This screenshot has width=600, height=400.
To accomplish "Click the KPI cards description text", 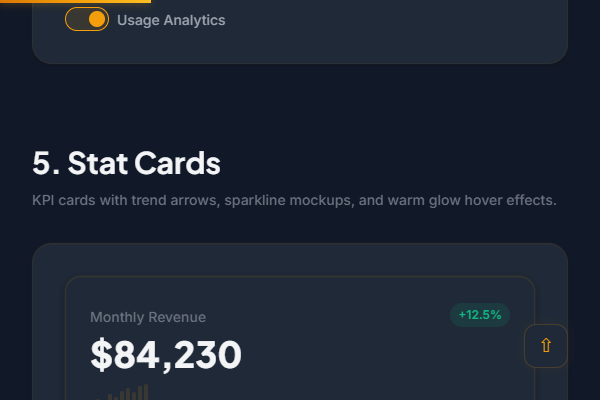I will point(294,200).
